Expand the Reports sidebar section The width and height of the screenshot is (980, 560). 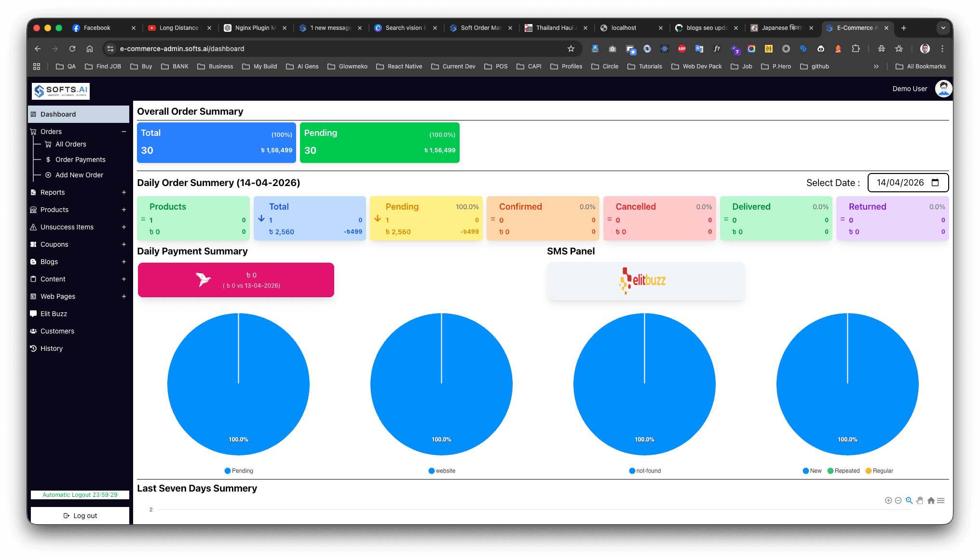124,192
